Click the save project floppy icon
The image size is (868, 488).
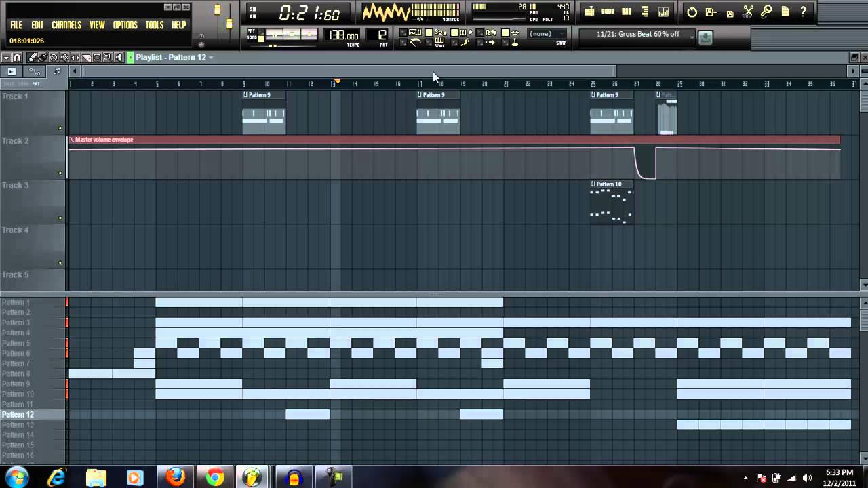click(x=730, y=14)
